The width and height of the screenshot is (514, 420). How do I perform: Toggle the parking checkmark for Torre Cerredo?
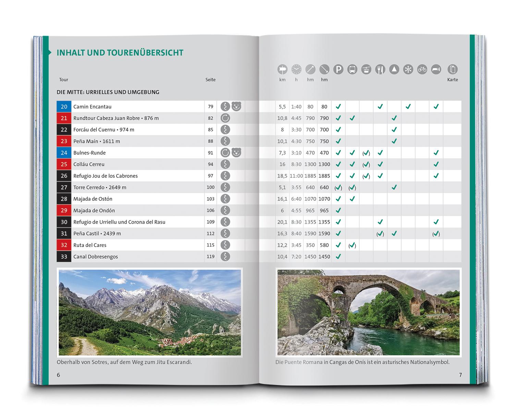(x=338, y=187)
